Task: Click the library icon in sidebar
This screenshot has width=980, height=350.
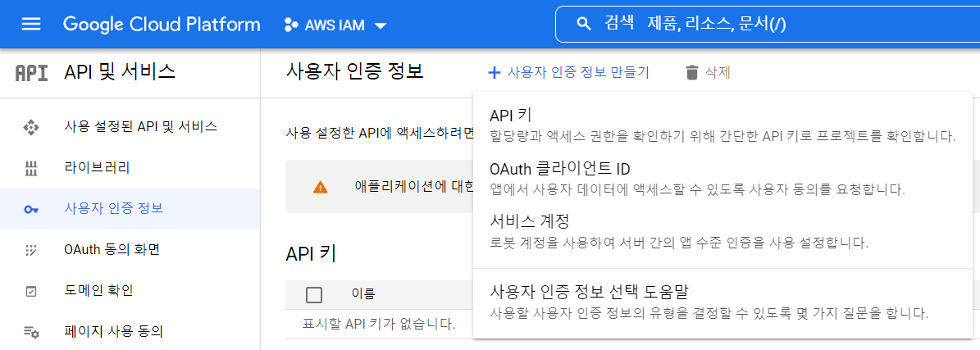Action: tap(30, 168)
